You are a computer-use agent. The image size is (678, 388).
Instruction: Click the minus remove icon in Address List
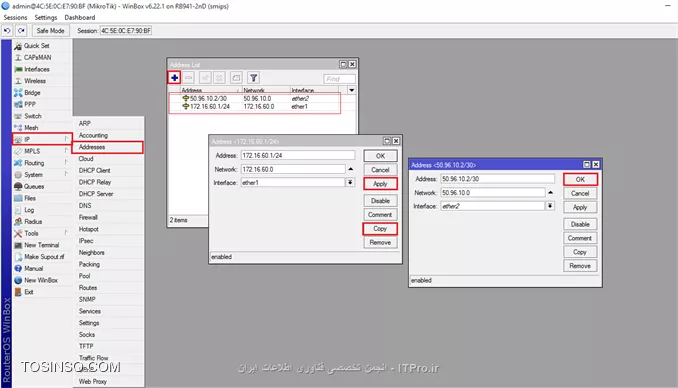189,78
